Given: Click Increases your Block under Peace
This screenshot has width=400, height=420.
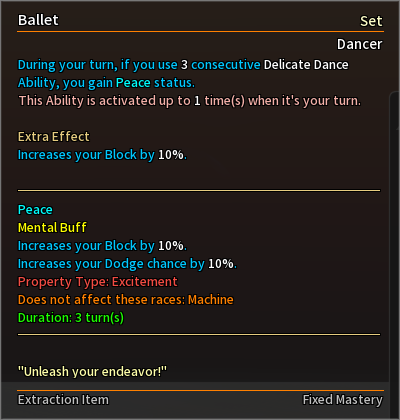Looking at the screenshot, I should (102, 246).
